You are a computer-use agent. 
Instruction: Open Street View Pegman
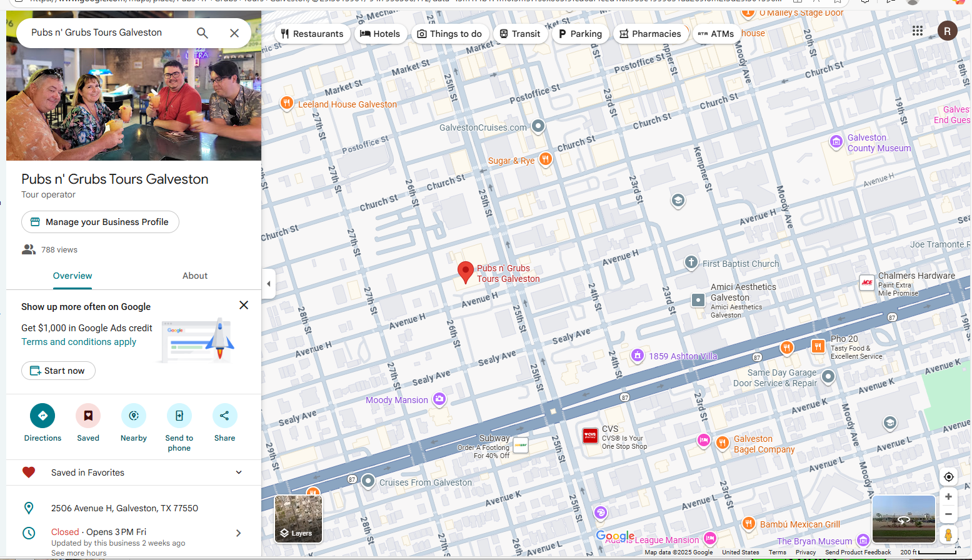pyautogui.click(x=948, y=535)
